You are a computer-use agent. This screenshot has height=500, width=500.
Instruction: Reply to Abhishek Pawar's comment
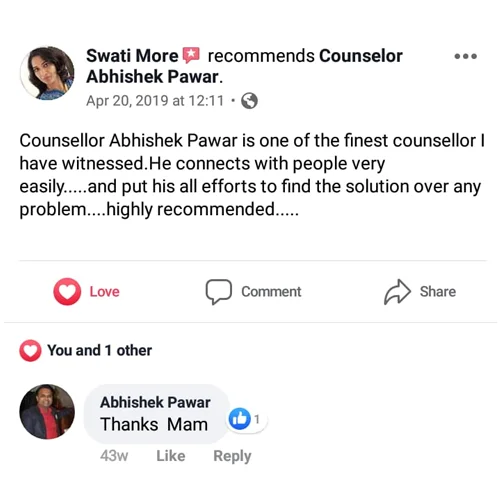(x=232, y=456)
